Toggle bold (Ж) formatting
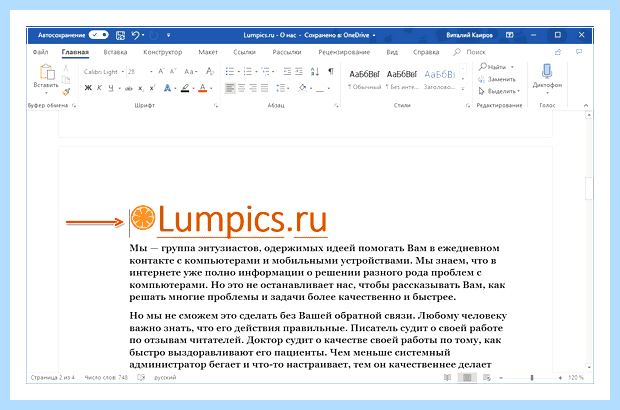The height and width of the screenshot is (410, 620). (x=88, y=88)
